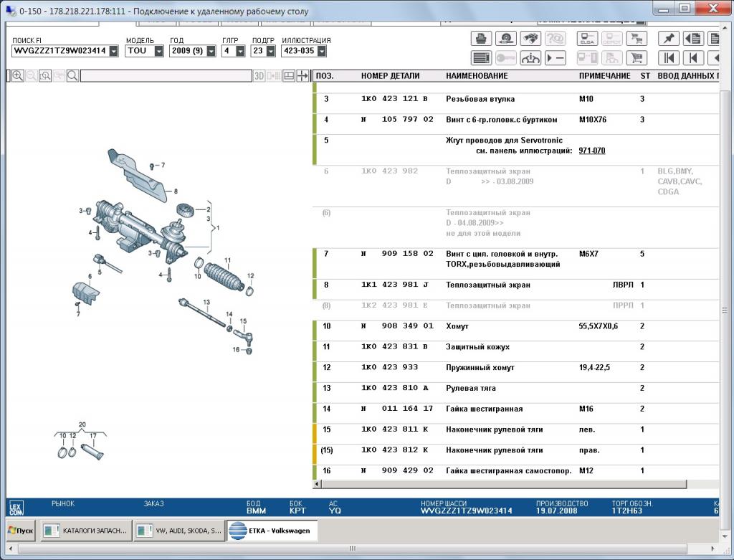The height and width of the screenshot is (560, 734).
Task: Open the ГЛГР dropdown showing 4
Action: 240,51
